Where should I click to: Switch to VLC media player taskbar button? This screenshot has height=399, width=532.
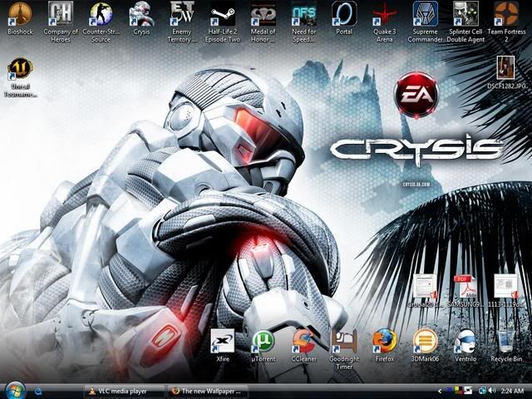click(x=123, y=392)
